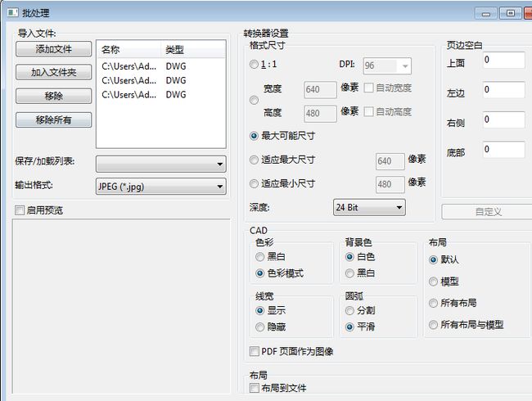This screenshot has height=401, width=532.
Task: Click the 底部 margin input field
Action: tap(504, 150)
